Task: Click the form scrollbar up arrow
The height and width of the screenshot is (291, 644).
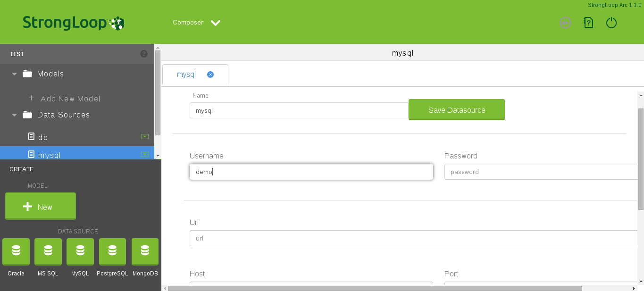Action: coord(641,94)
